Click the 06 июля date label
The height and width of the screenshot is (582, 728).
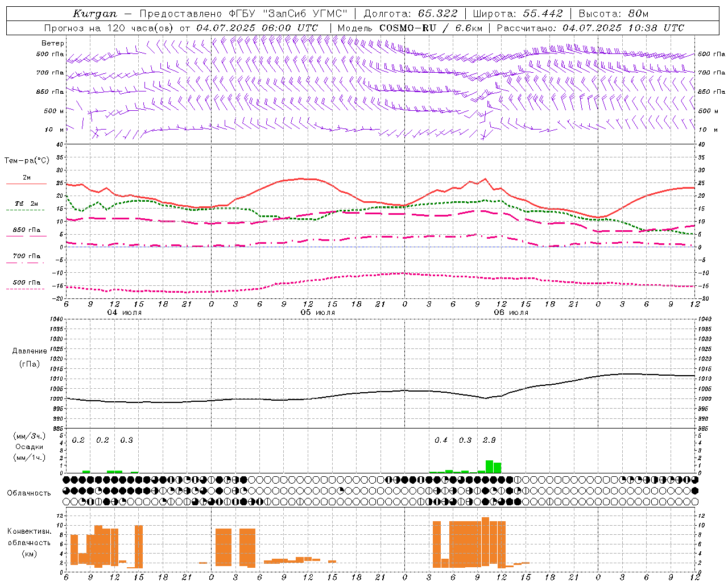511,313
